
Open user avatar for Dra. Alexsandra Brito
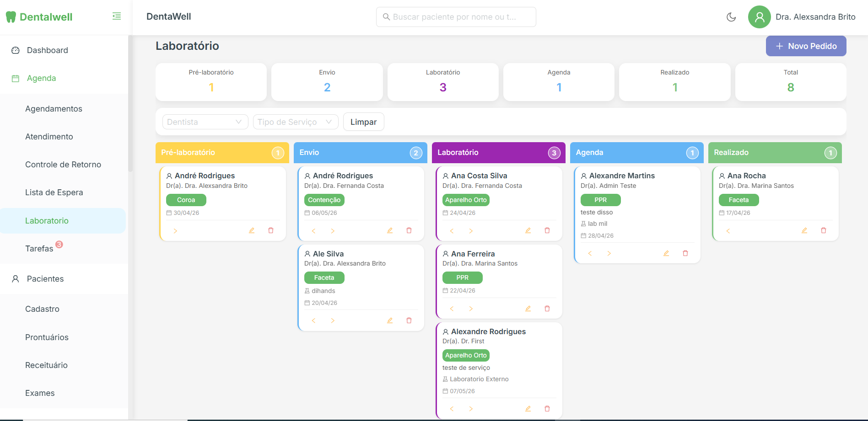coord(760,17)
